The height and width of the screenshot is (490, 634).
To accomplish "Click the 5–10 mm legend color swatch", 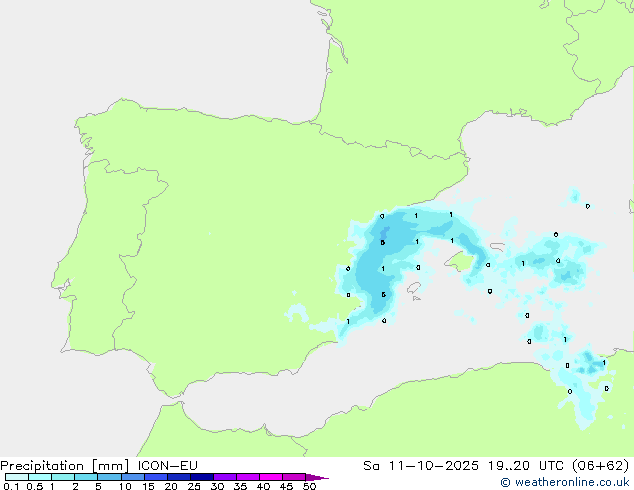I will click(109, 477).
